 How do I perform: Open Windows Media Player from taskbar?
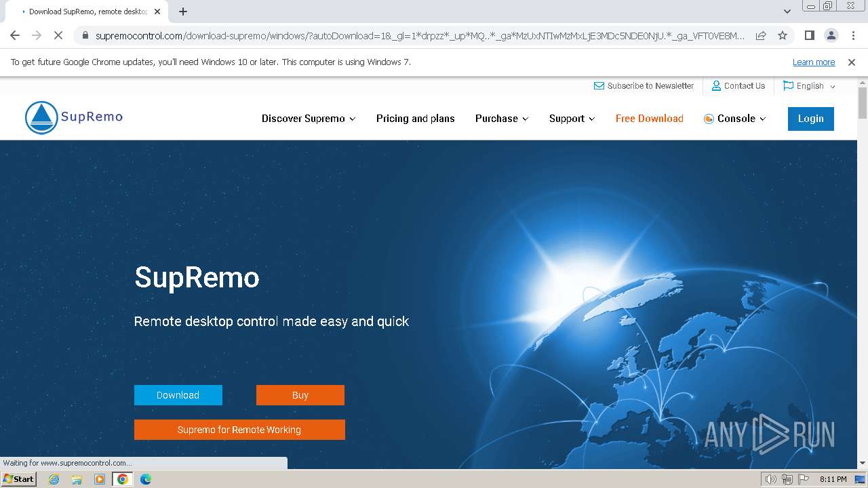click(100, 479)
